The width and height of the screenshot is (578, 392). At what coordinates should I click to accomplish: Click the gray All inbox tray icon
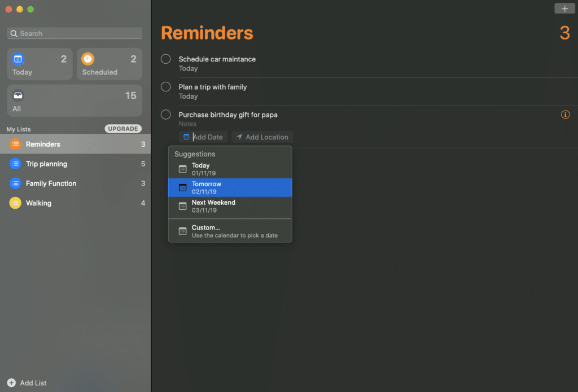pos(17,96)
